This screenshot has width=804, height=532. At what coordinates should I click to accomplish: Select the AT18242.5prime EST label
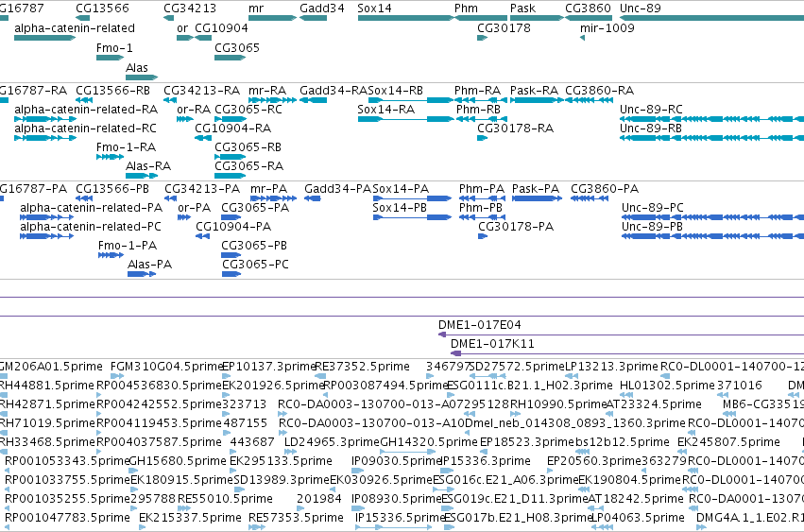[x=636, y=499]
